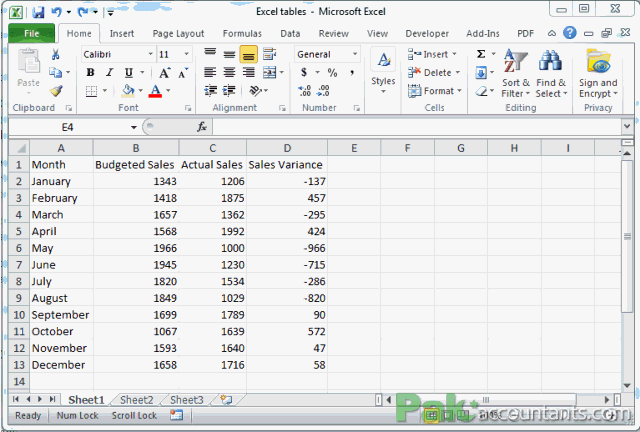Apply red font color A icon
Image resolution: width=640 pixels, height=432 pixels.
[155, 91]
